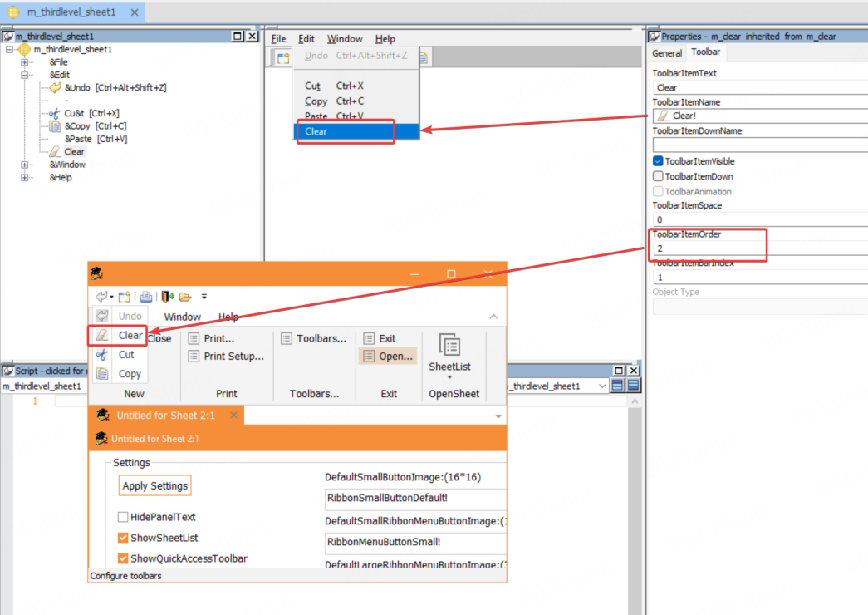868x615 pixels.
Task: Enable the ToolbarItemDown checkbox
Action: click(x=658, y=176)
